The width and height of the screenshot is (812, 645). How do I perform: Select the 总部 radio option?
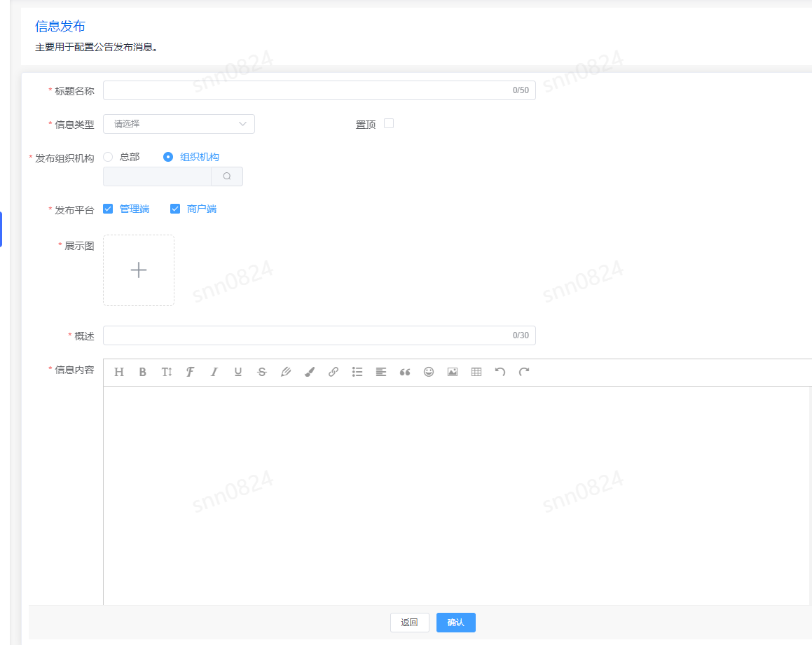click(x=108, y=157)
